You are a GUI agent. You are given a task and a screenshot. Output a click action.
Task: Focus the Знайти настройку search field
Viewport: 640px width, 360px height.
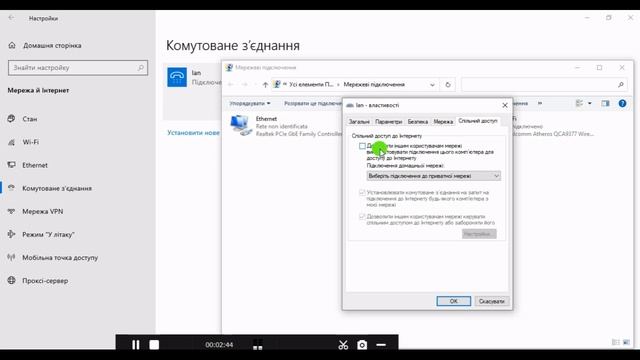tap(78, 68)
